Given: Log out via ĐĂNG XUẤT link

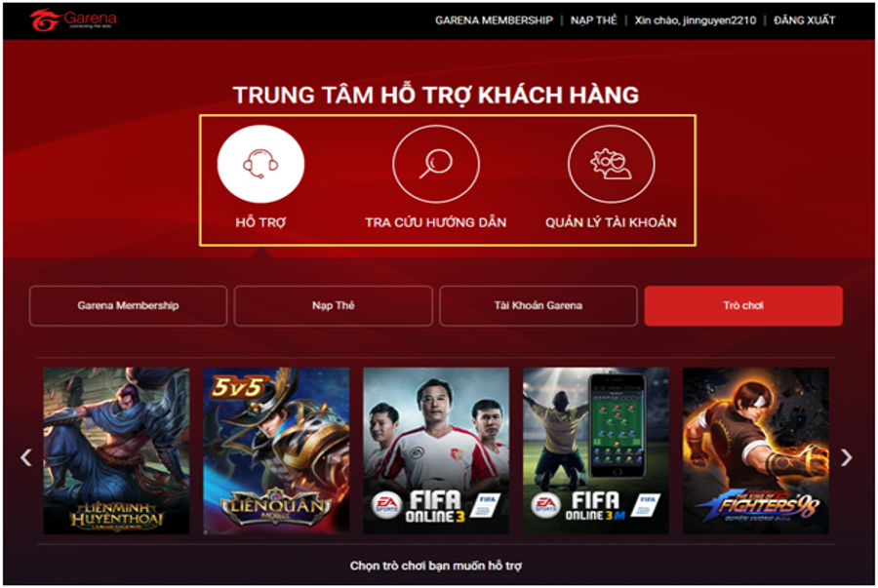Looking at the screenshot, I should click(804, 20).
